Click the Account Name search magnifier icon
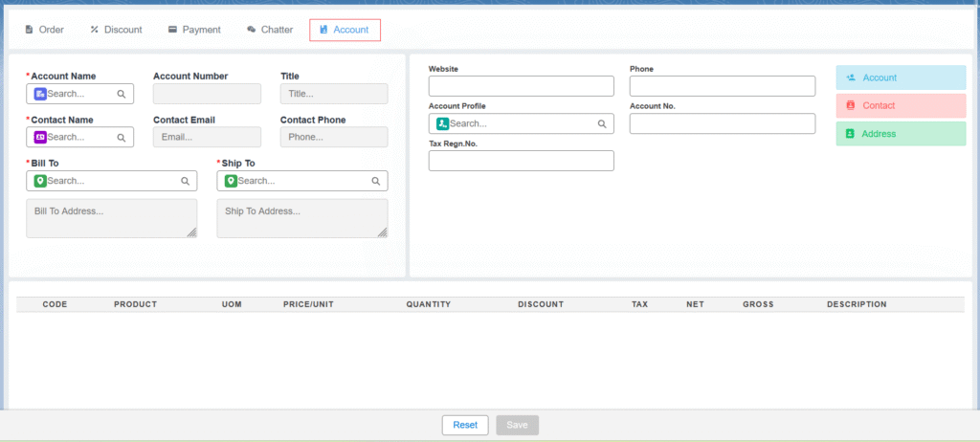The image size is (980, 442). pos(122,95)
